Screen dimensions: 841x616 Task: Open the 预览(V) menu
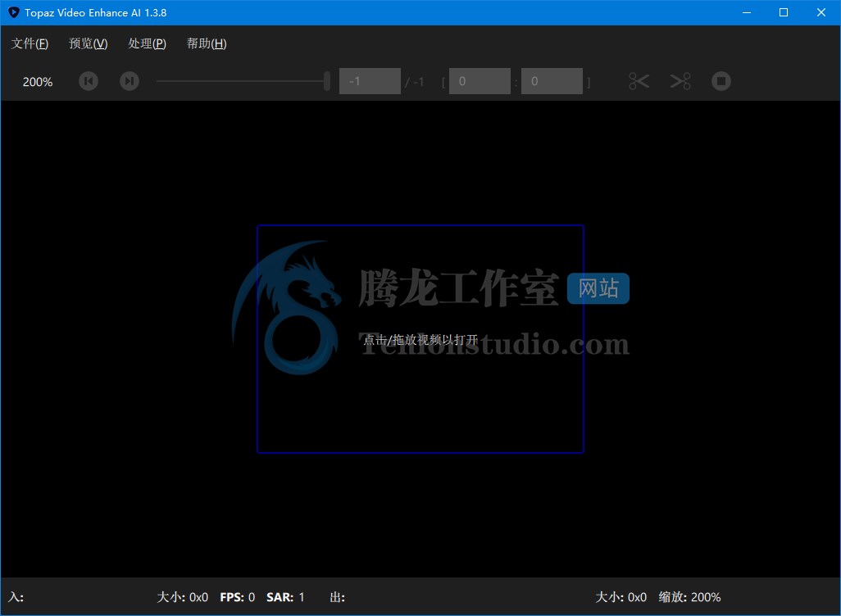[x=89, y=43]
